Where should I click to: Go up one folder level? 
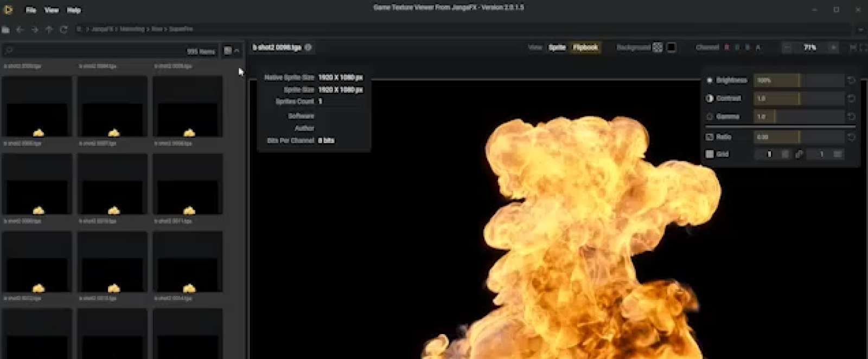tap(49, 29)
